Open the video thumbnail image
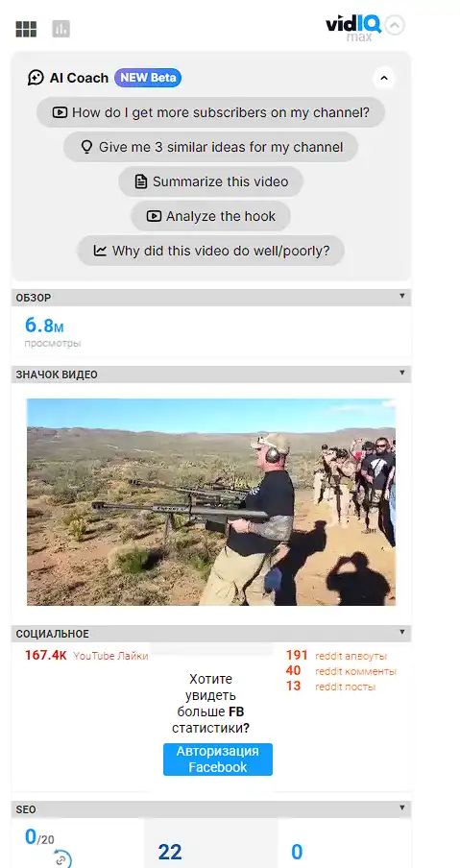Screen dimensions: 460x868 click(x=211, y=502)
